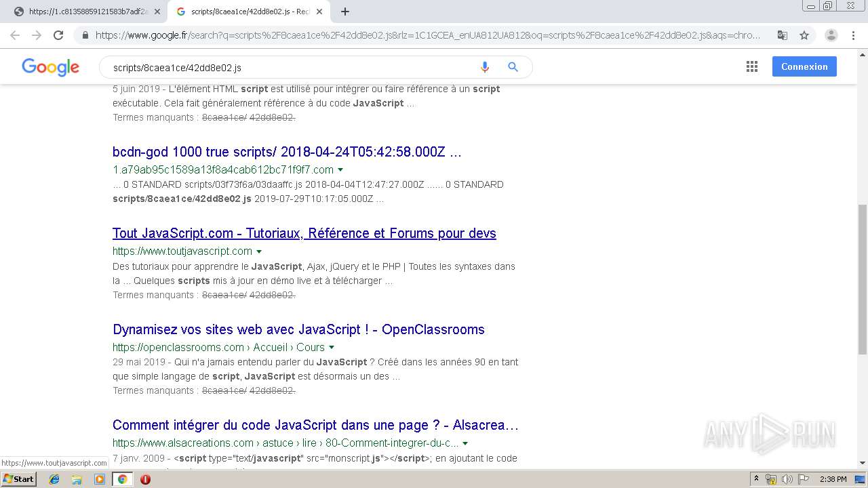
Task: Open the Google apps grid
Action: point(751,66)
